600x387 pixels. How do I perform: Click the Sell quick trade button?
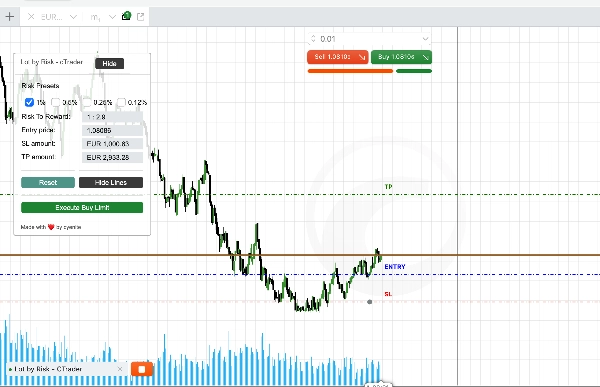coord(338,57)
